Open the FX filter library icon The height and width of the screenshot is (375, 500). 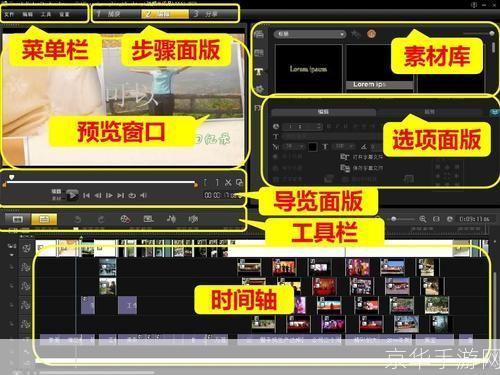pos(258,108)
